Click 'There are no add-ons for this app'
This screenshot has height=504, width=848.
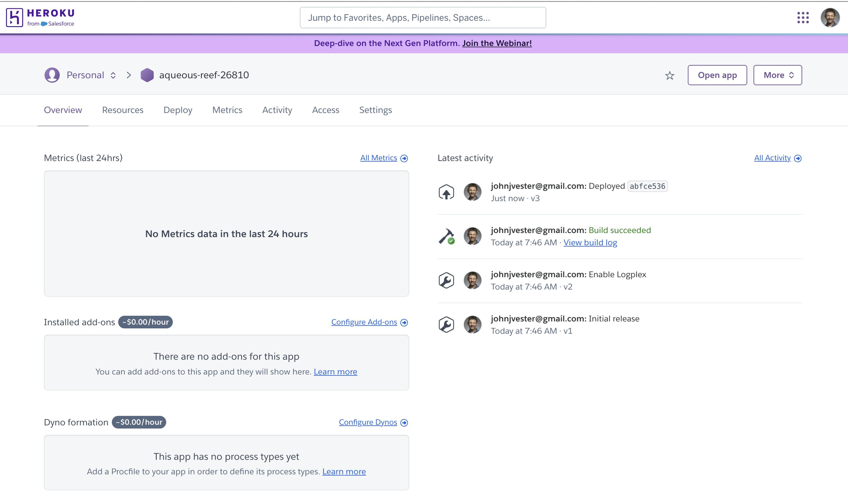tap(226, 357)
